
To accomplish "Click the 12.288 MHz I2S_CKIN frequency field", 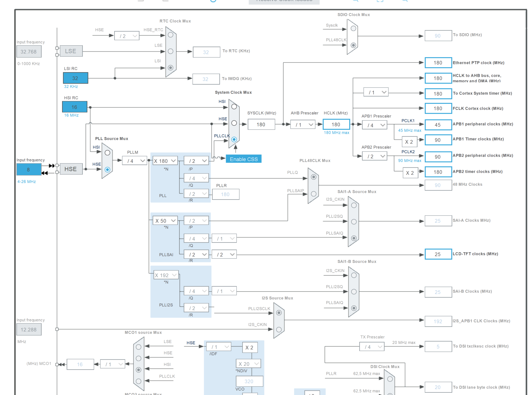I will (x=29, y=329).
